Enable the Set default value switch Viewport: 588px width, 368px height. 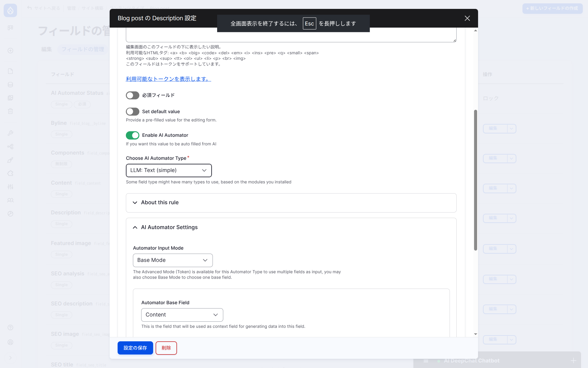point(133,112)
